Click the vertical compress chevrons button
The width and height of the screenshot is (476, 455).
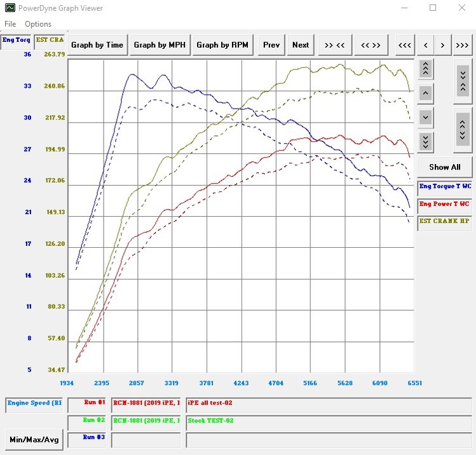[463, 80]
